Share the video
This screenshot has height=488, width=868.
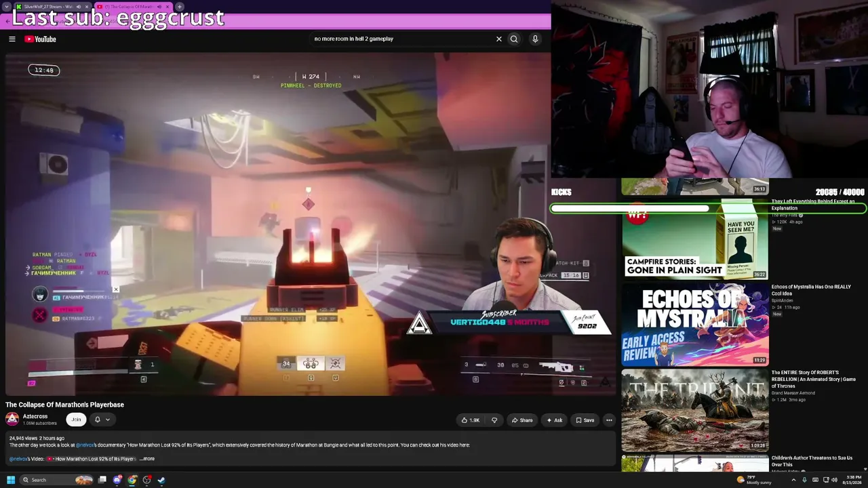(521, 420)
